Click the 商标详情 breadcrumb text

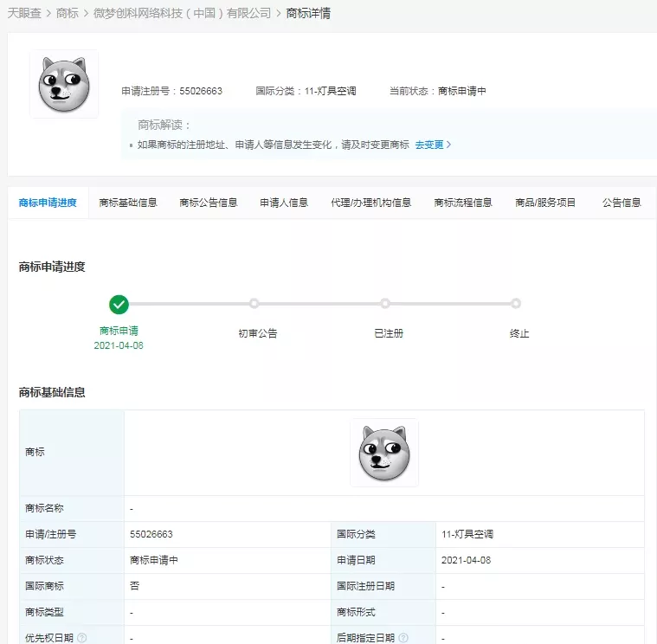coord(308,13)
